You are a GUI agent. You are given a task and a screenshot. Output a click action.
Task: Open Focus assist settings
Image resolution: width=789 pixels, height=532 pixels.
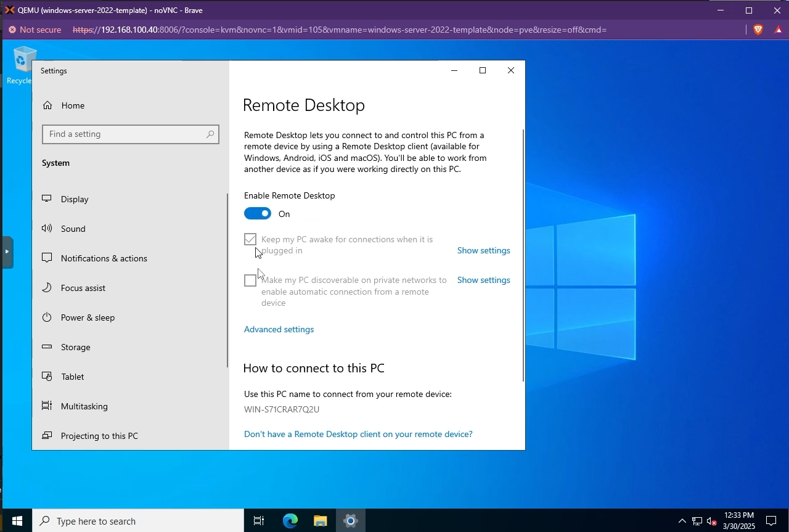[x=83, y=287]
